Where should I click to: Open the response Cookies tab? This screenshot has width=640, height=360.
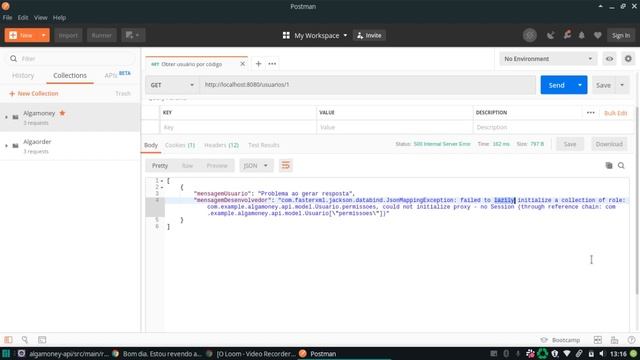point(180,145)
